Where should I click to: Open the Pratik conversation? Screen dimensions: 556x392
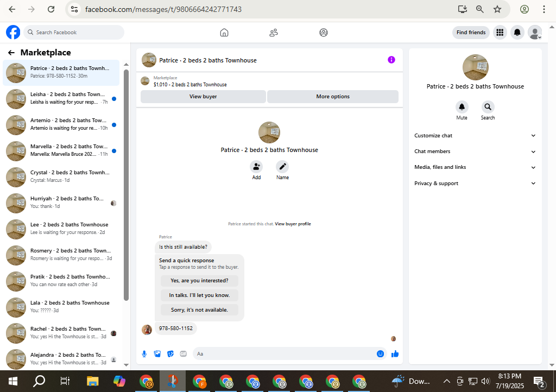coord(61,281)
